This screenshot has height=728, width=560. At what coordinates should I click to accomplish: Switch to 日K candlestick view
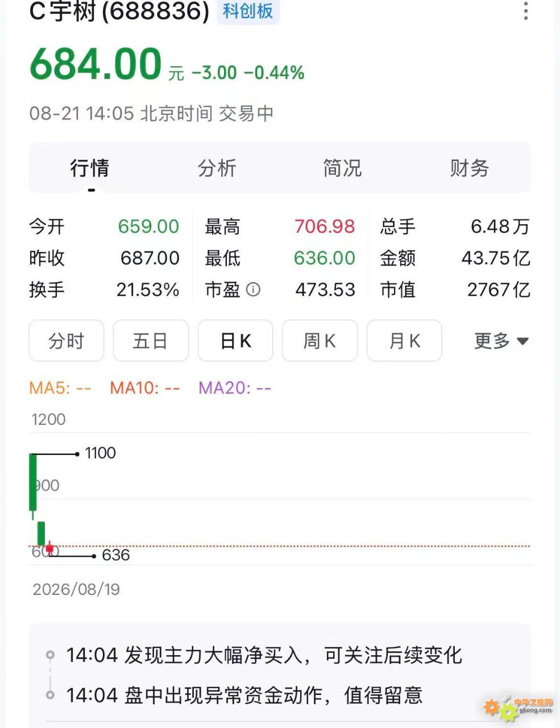click(235, 341)
